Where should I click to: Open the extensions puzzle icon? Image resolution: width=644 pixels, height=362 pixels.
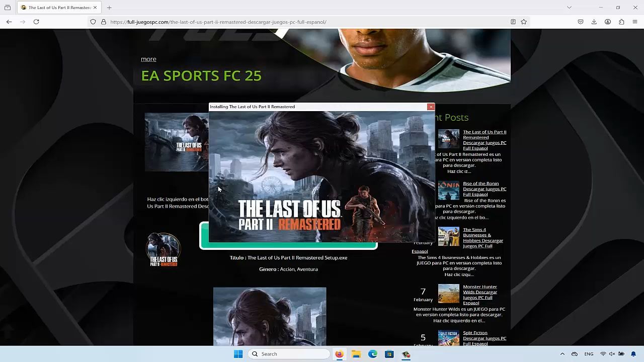(621, 22)
